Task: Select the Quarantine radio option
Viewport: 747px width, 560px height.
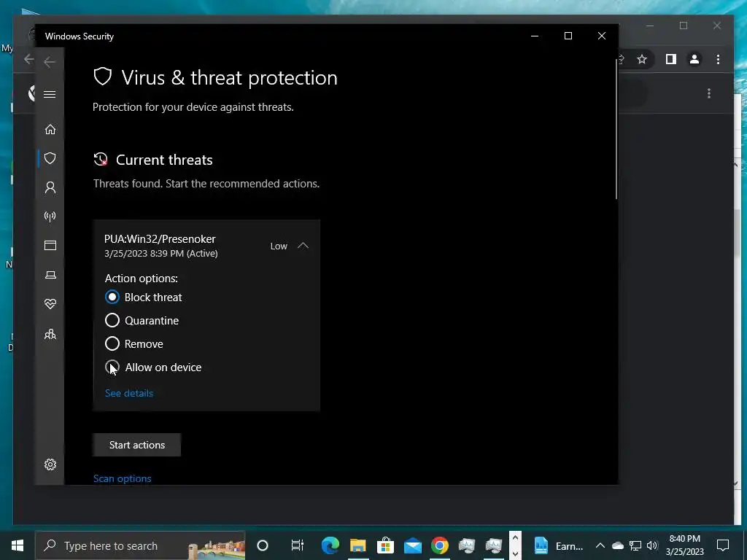Action: pyautogui.click(x=112, y=321)
